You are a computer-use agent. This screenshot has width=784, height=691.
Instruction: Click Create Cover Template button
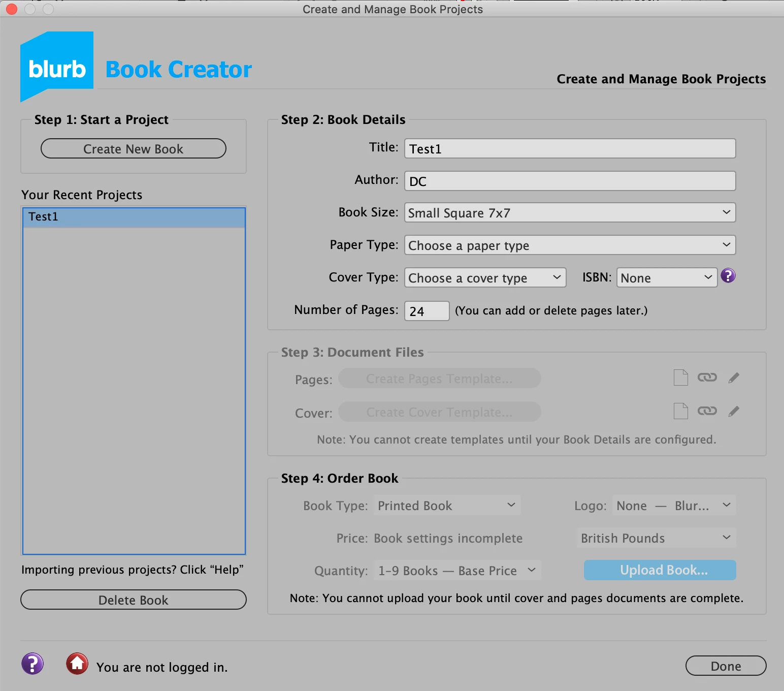pos(440,412)
